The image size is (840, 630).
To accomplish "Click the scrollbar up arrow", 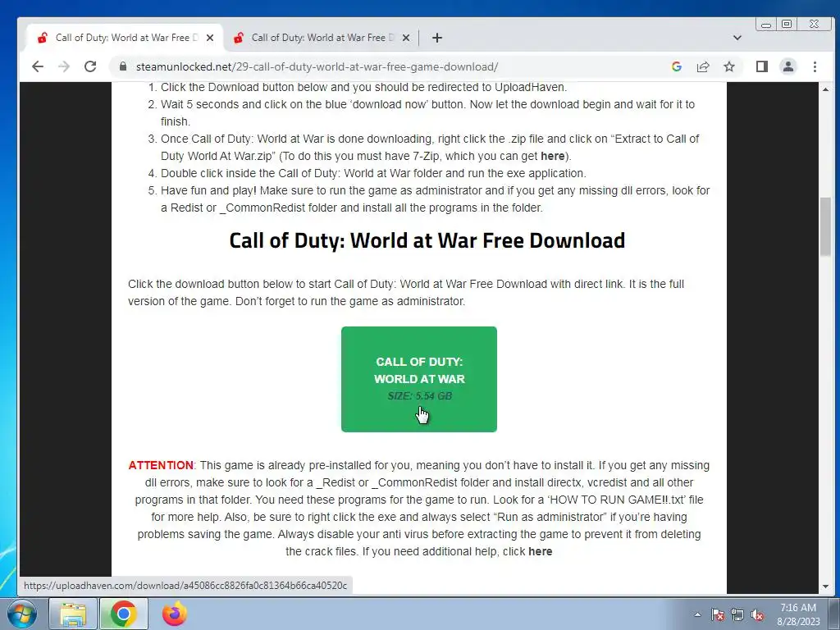I will coord(825,89).
